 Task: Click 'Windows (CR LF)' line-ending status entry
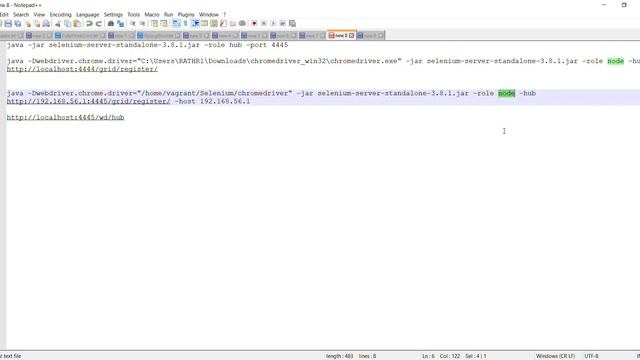[555, 356]
